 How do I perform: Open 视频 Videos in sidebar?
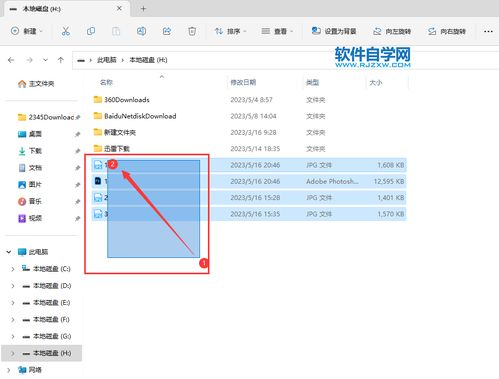tap(30, 218)
